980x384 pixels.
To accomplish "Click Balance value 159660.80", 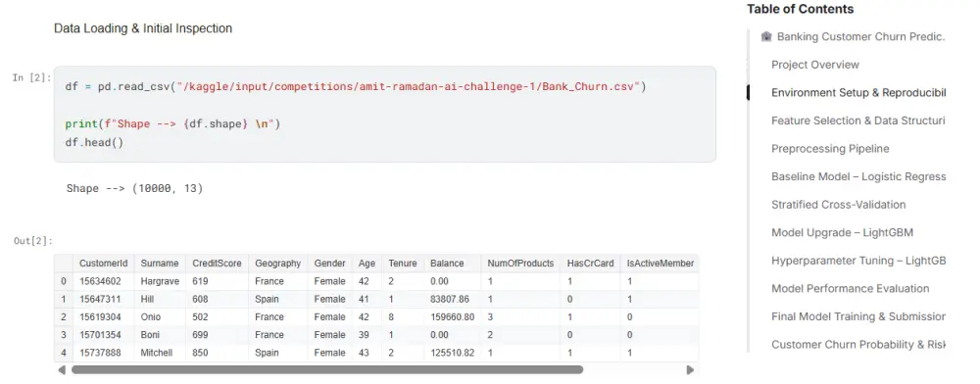I will 452,317.
